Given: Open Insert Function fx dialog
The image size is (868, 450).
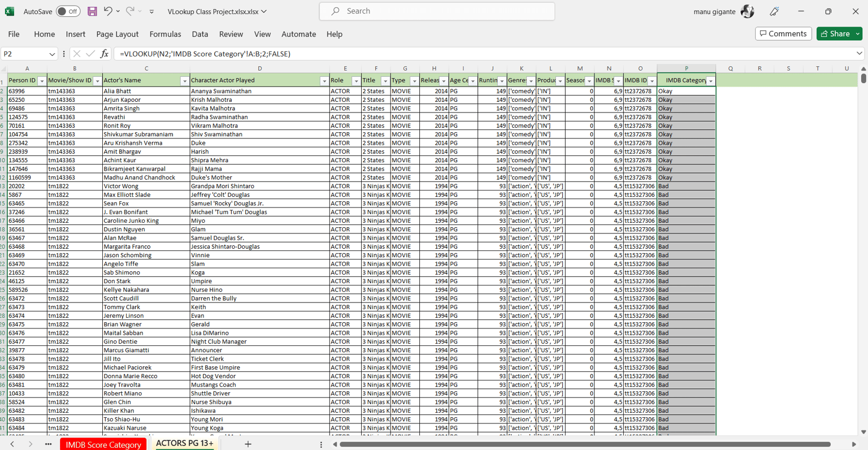Looking at the screenshot, I should pyautogui.click(x=104, y=54).
